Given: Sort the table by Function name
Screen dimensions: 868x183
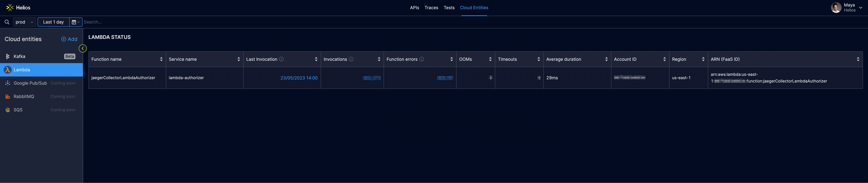Looking at the screenshot, I should pyautogui.click(x=161, y=59).
